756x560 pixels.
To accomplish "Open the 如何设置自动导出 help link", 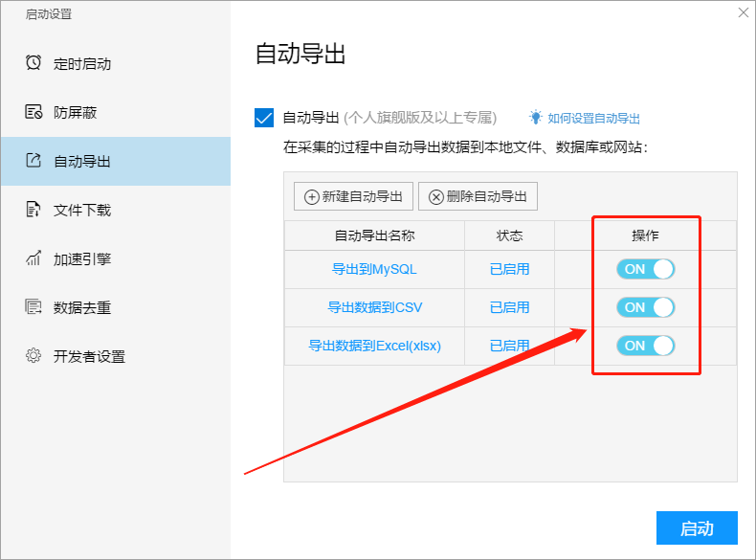I will 593,118.
